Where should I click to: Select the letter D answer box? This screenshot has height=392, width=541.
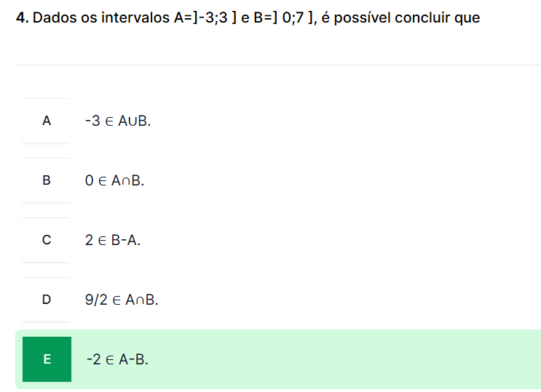click(47, 300)
